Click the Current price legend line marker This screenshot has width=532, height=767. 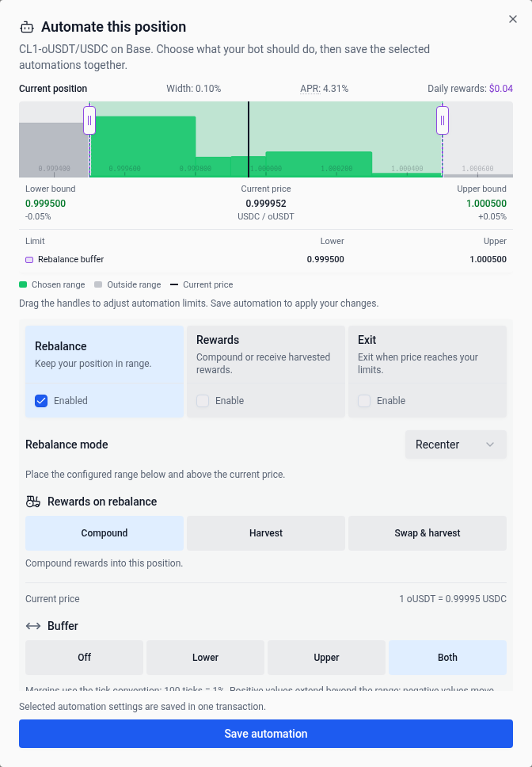[x=174, y=284]
